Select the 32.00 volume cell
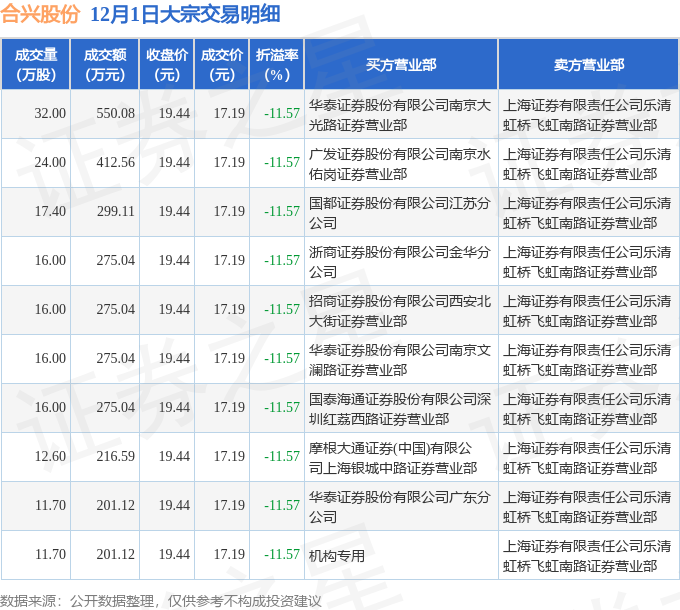680x610 pixels. click(x=50, y=114)
